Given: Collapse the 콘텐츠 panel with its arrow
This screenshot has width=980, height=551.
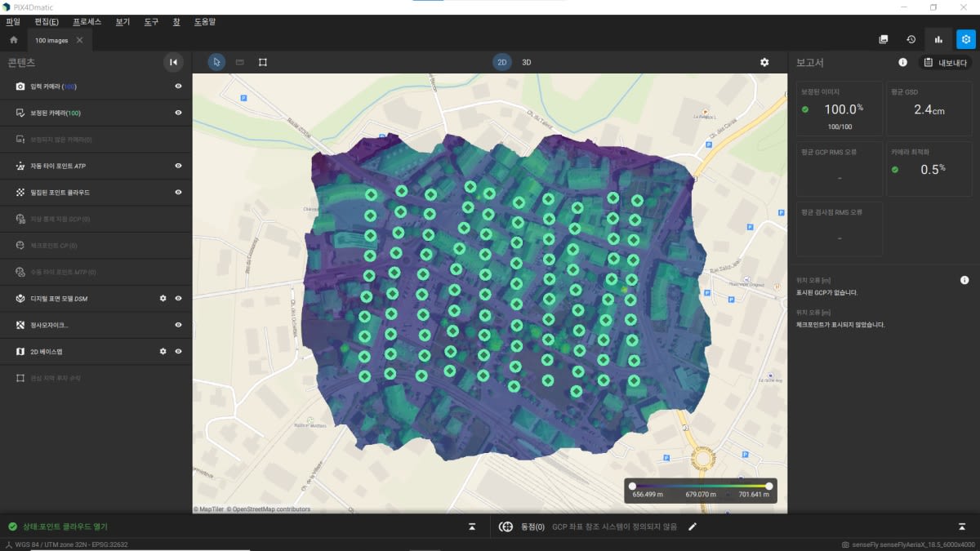Looking at the screenshot, I should 172,62.
